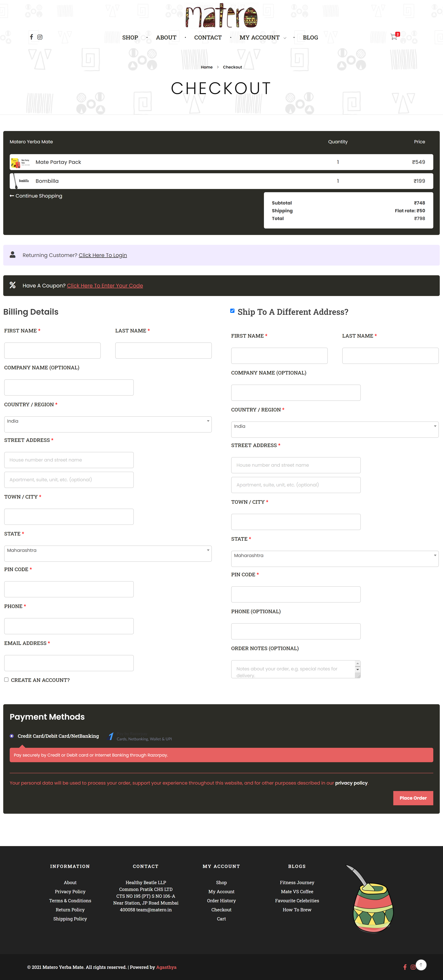
Task: Open the header Instagram icon
Action: (40, 37)
